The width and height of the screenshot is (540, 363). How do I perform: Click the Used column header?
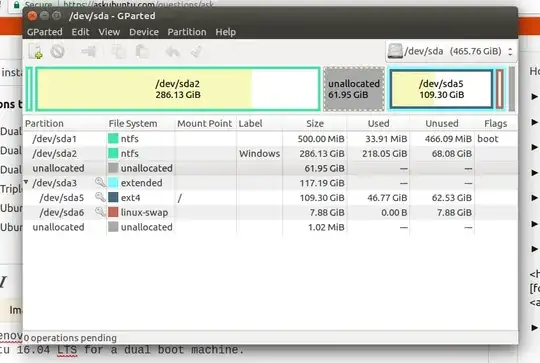point(378,124)
